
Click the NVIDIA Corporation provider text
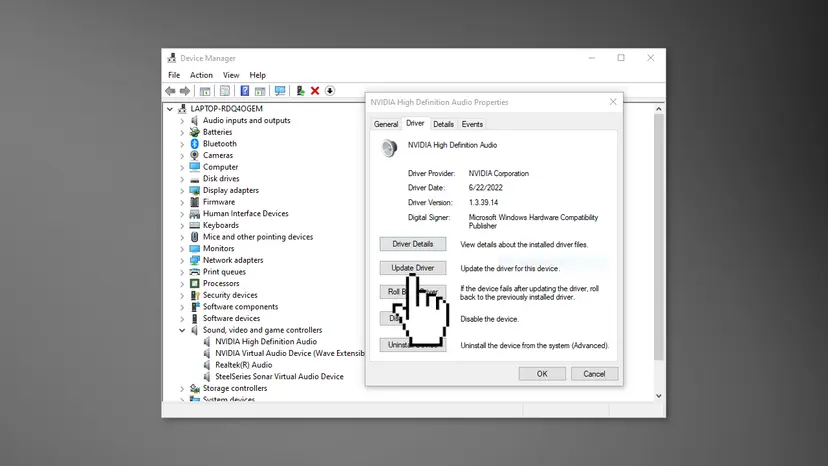click(x=498, y=173)
